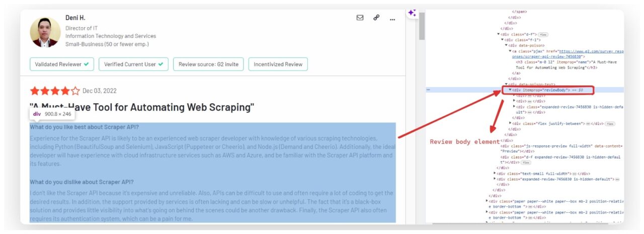Viewport: 644px width, 234px height.
Task: Expand the expanded-review-7456830 div below the text-small row
Action: pyautogui.click(x=495, y=179)
